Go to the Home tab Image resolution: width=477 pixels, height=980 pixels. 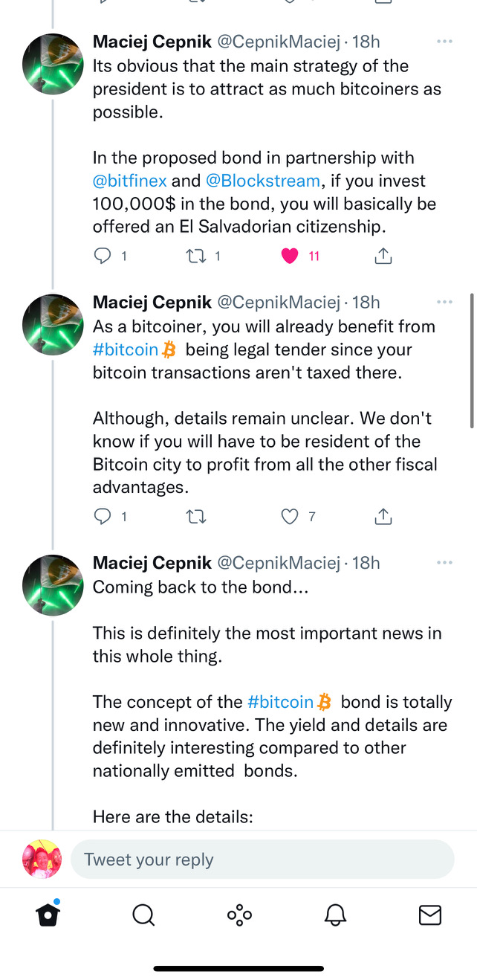point(48,915)
